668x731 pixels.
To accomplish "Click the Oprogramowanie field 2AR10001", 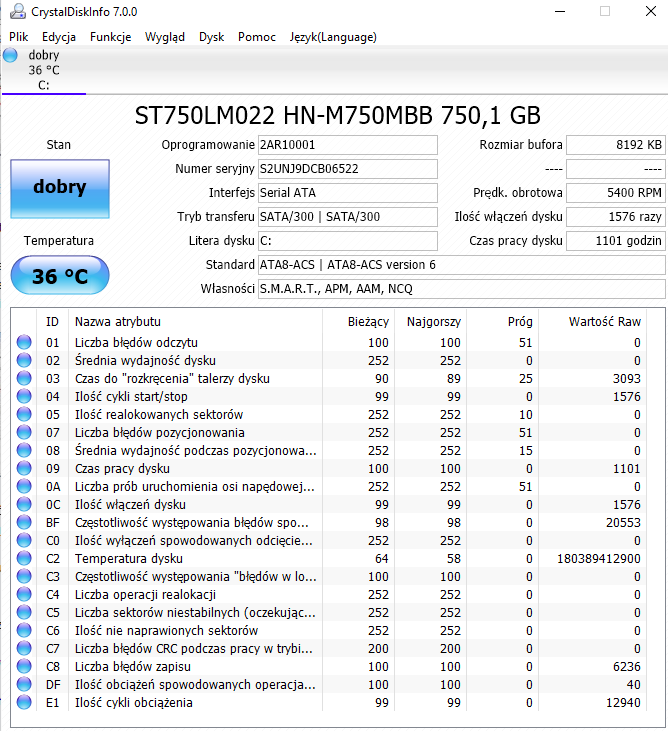I will [x=348, y=145].
